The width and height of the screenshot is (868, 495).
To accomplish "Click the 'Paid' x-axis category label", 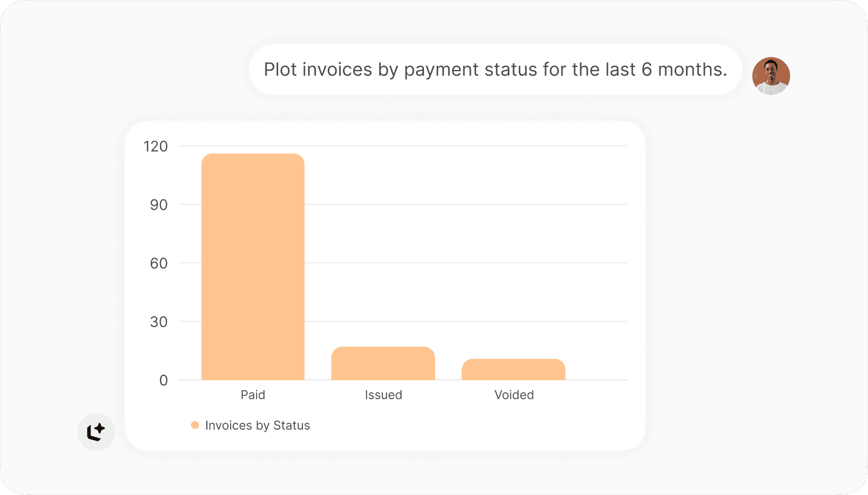I will point(253,395).
